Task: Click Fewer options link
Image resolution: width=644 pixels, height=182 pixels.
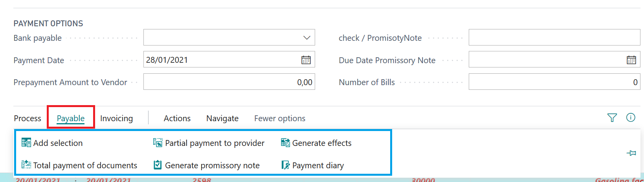Action: (280, 118)
